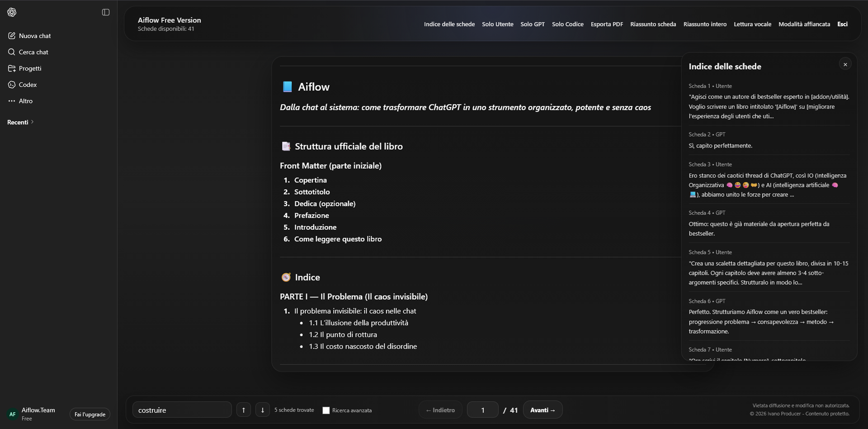
Task: Close the Indice delle schede panel
Action: tap(845, 64)
